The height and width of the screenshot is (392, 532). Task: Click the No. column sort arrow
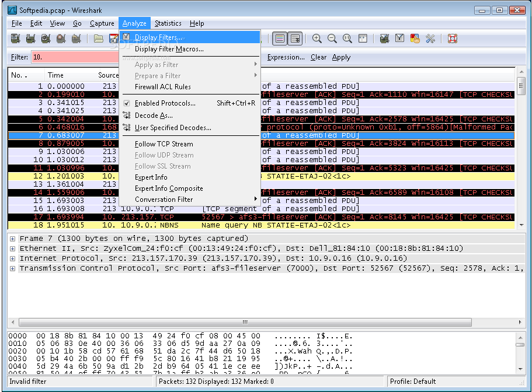(x=26, y=76)
